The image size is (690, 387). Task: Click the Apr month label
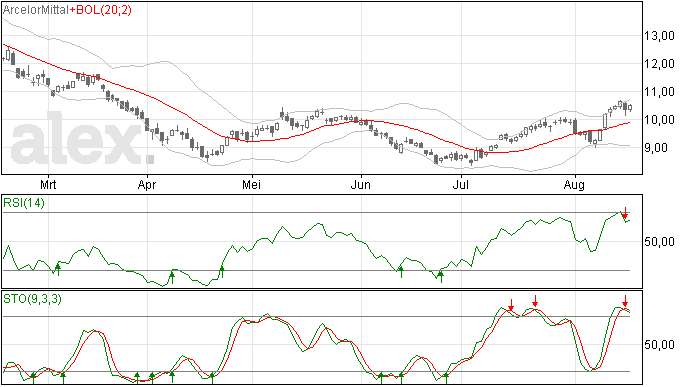tap(147, 184)
